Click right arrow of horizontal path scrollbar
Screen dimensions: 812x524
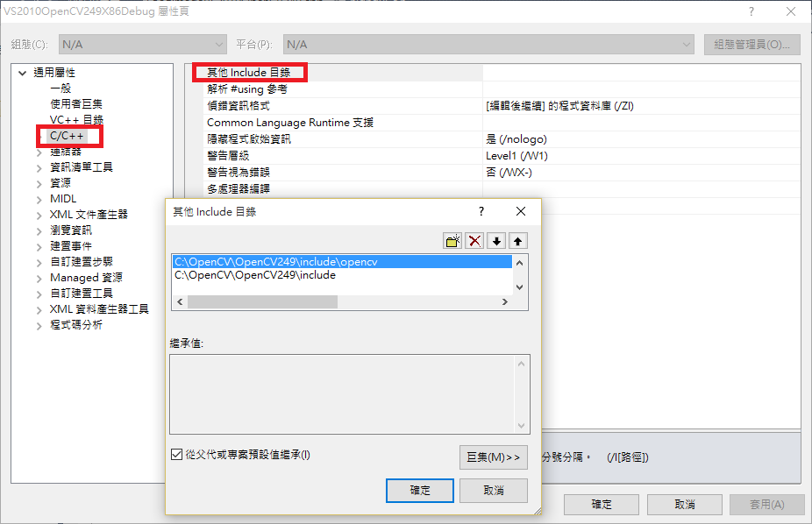pos(505,301)
